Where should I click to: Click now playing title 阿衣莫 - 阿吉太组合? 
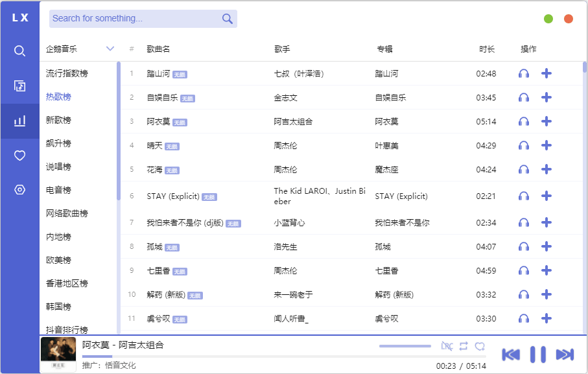[x=123, y=345]
